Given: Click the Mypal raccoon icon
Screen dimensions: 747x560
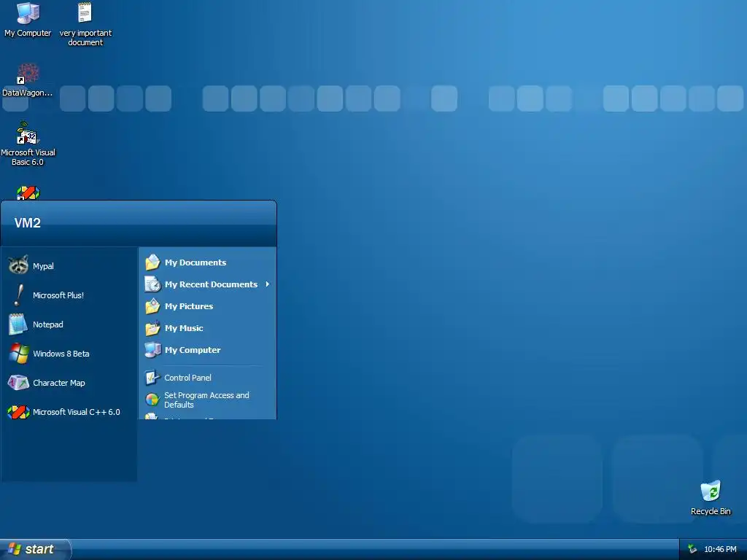Looking at the screenshot, I should 18,265.
